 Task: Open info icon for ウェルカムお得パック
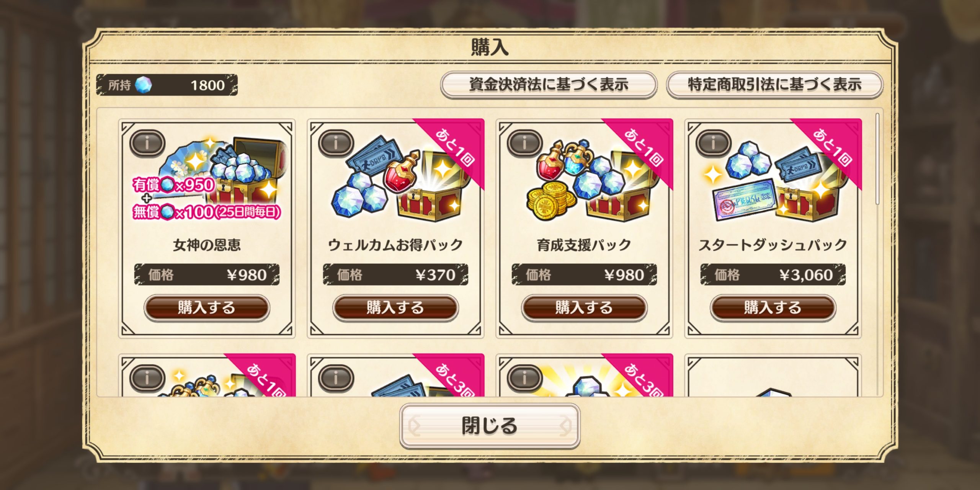tap(336, 143)
